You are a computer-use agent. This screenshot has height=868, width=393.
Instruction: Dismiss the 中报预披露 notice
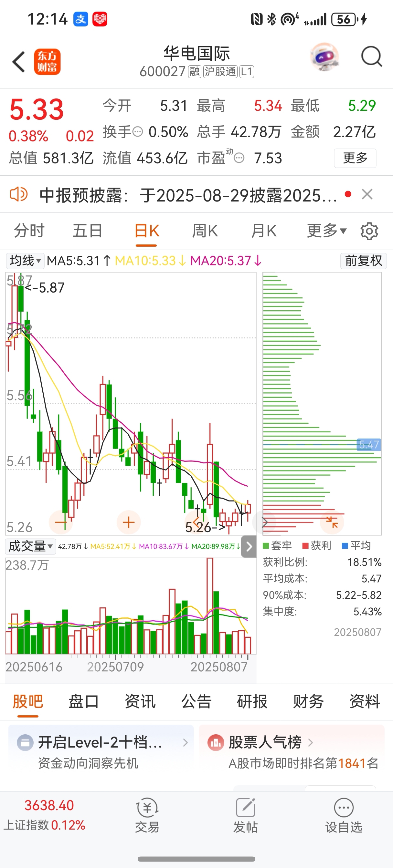coord(367,194)
